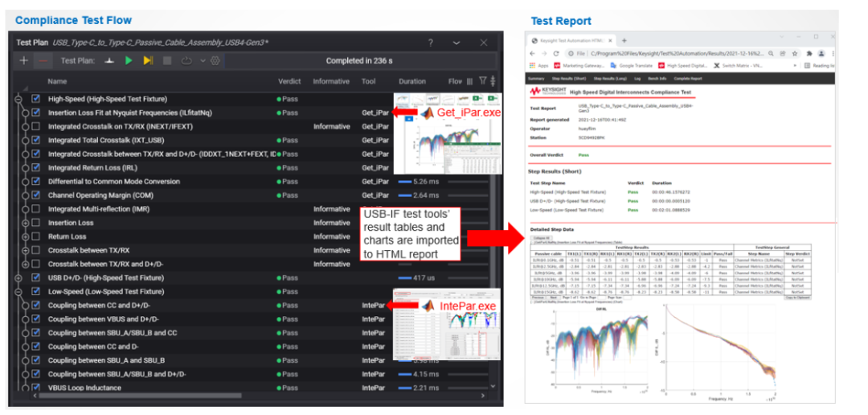Expand the Insertion Loss tree node
868x415 pixels.
coord(26,223)
